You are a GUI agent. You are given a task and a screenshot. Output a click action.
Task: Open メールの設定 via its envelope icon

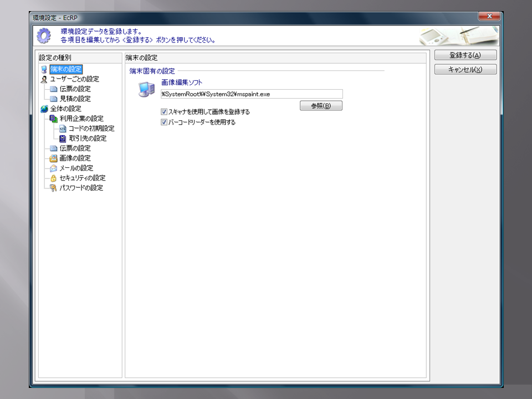53,168
